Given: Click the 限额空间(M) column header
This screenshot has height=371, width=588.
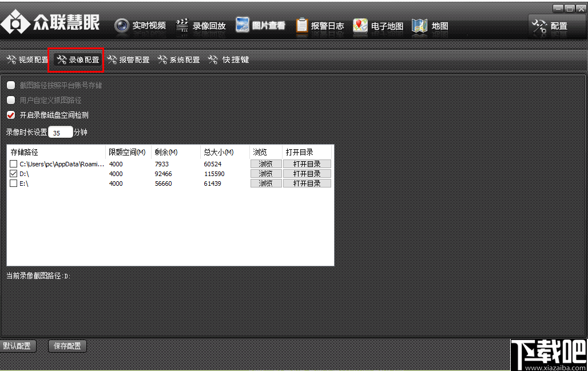Looking at the screenshot, I should pyautogui.click(x=128, y=152).
